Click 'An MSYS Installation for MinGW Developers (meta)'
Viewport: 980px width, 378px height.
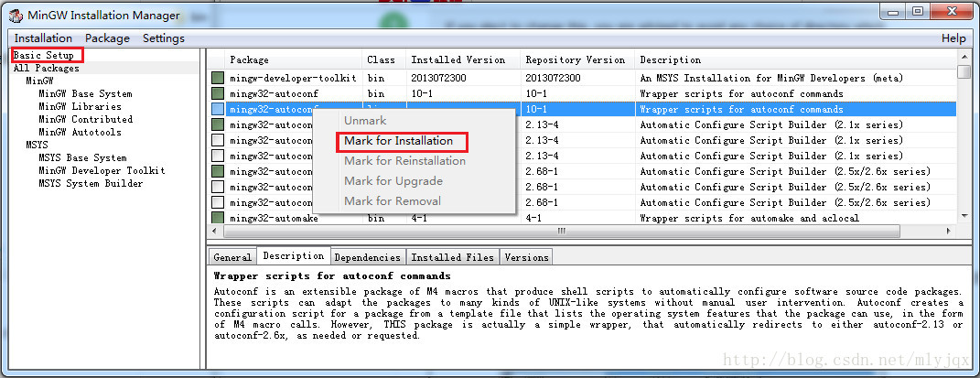(772, 78)
